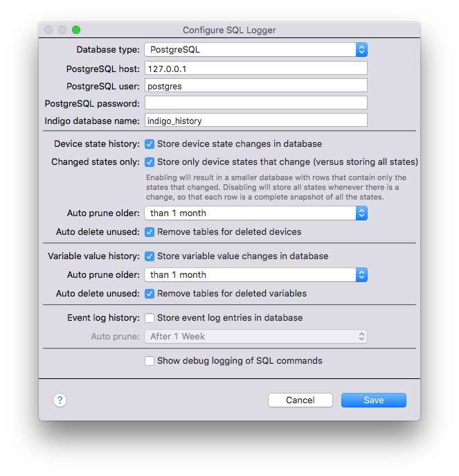Click the Variable value history label
This screenshot has height=476, width=459.
coord(93,256)
